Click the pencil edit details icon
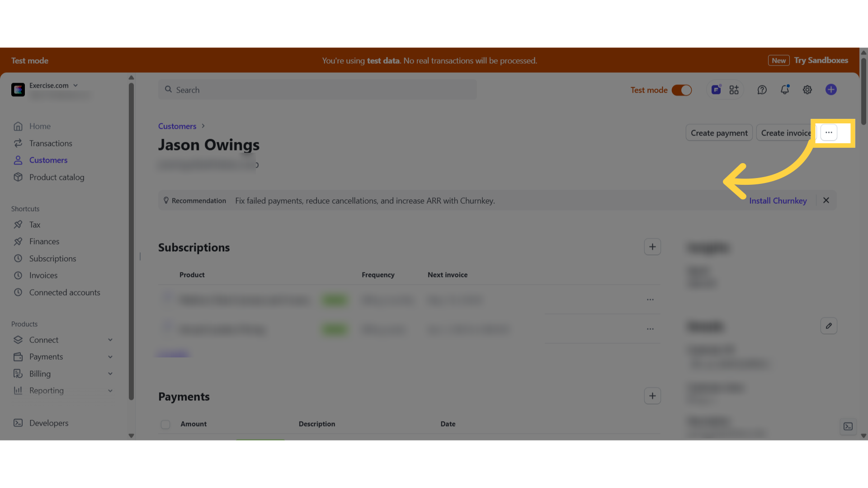Image resolution: width=868 pixels, height=488 pixels. (829, 326)
